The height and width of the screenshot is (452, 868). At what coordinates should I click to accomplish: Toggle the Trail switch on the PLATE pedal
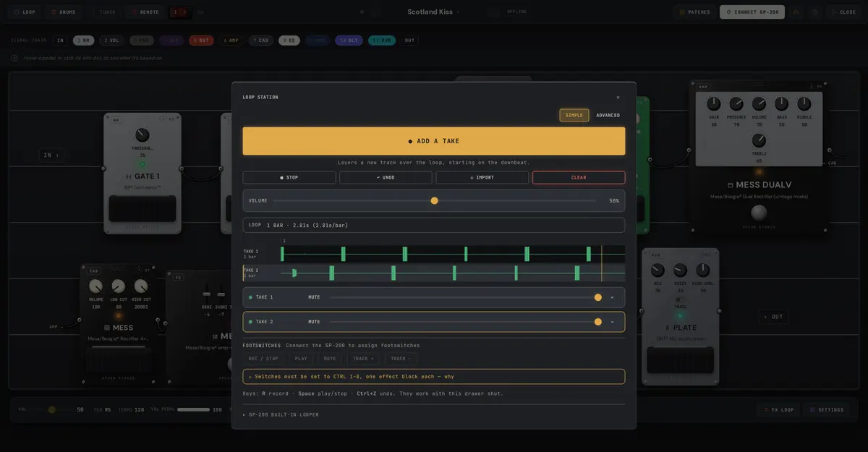click(x=680, y=299)
